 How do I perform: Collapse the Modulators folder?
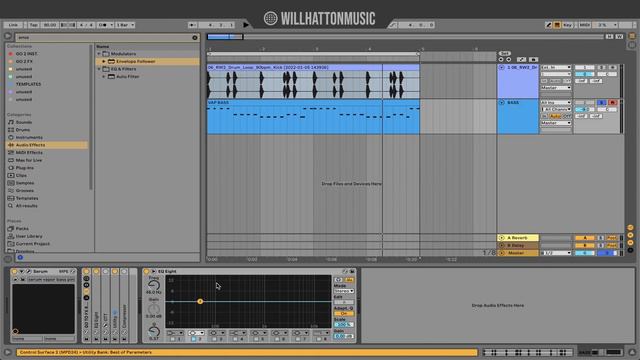pos(99,54)
